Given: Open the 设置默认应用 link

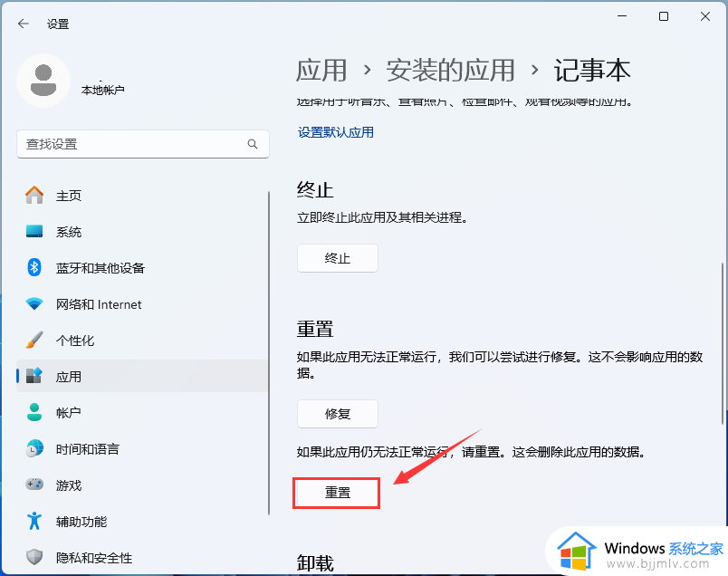Looking at the screenshot, I should point(336,132).
